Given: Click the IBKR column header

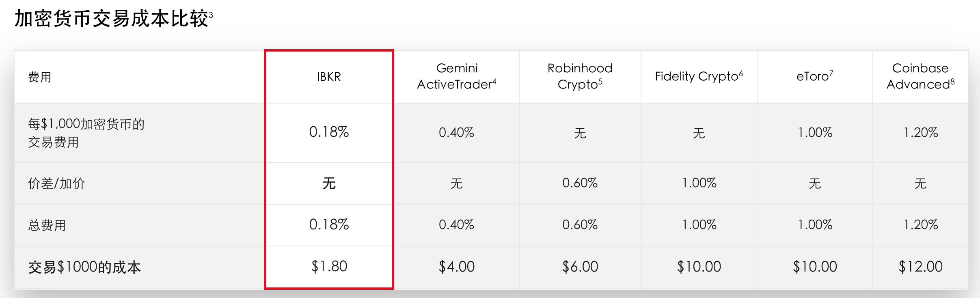Looking at the screenshot, I should click(x=329, y=77).
